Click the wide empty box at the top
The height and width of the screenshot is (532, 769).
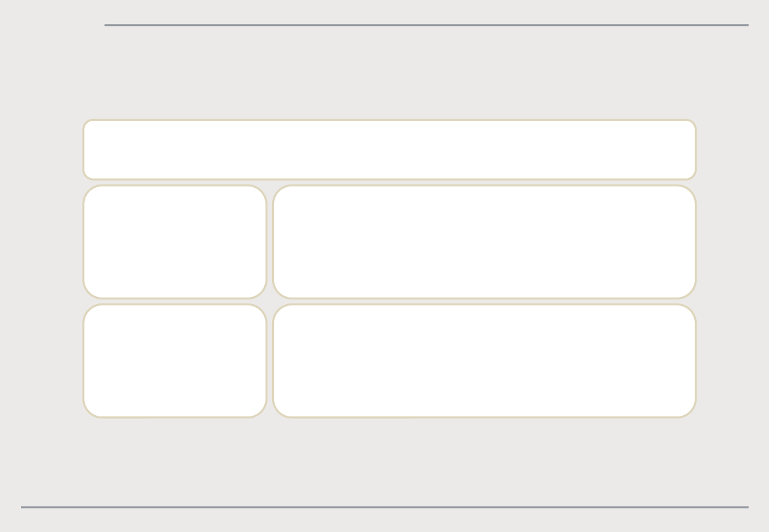389,149
